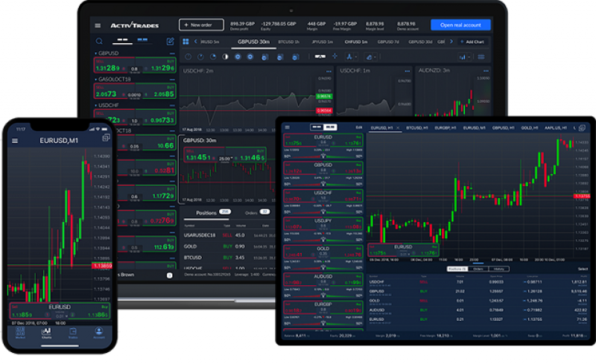Go to next chart tabs arrow
Viewport: 596px width, 364px height.
pyautogui.click(x=451, y=42)
